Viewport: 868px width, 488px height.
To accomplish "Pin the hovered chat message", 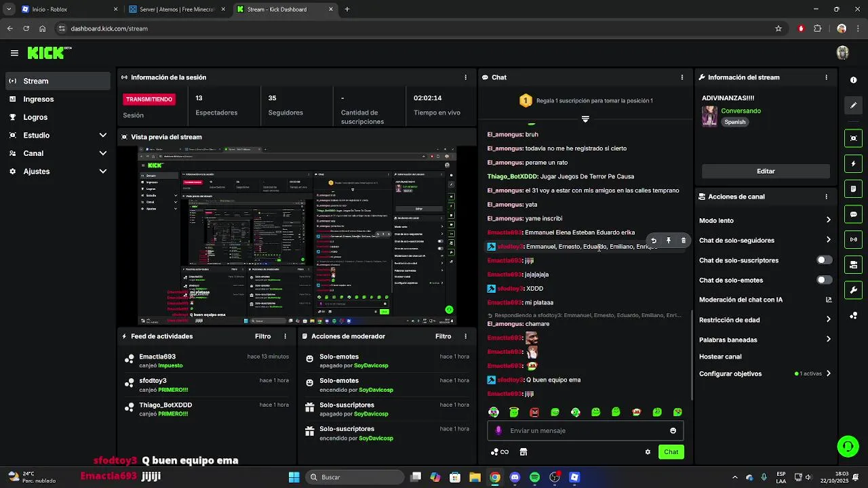I will [669, 241].
